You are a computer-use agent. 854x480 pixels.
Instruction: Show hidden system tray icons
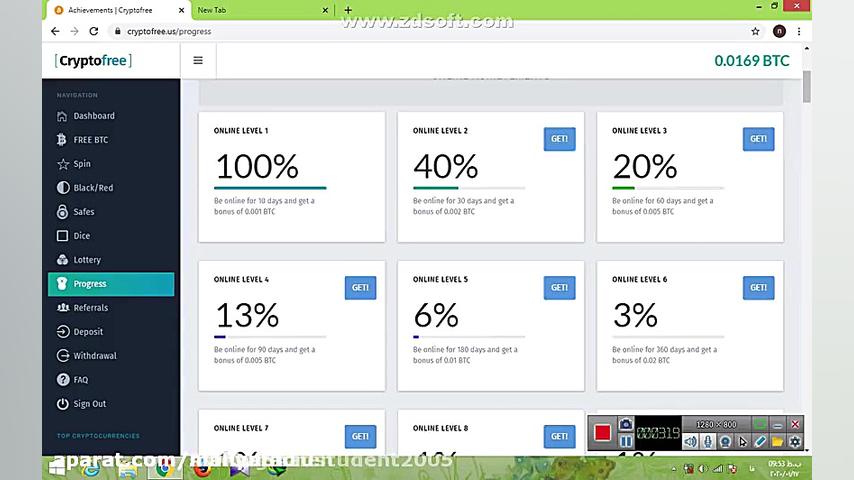pos(674,469)
